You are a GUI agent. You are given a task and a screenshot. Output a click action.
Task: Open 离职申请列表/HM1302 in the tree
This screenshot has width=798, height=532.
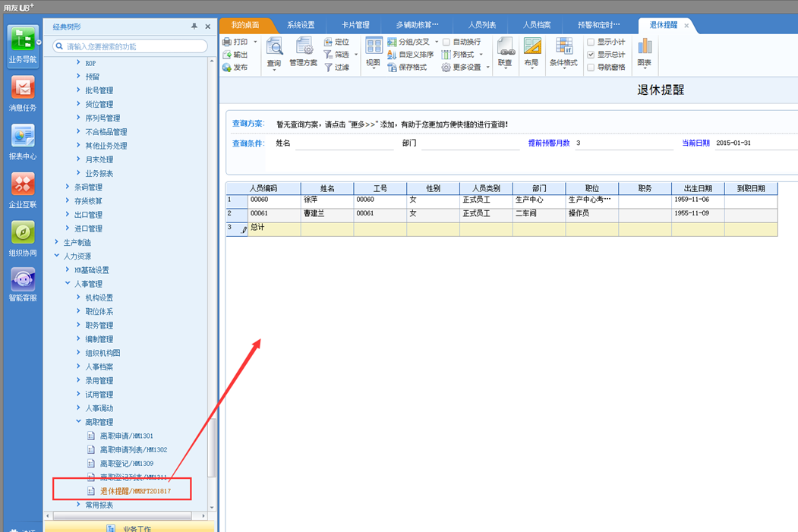(x=134, y=449)
